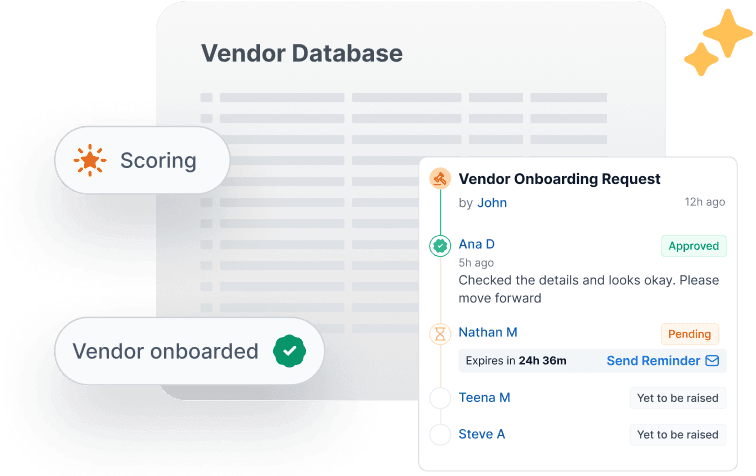Click the orange gavel request icon

tap(440, 178)
